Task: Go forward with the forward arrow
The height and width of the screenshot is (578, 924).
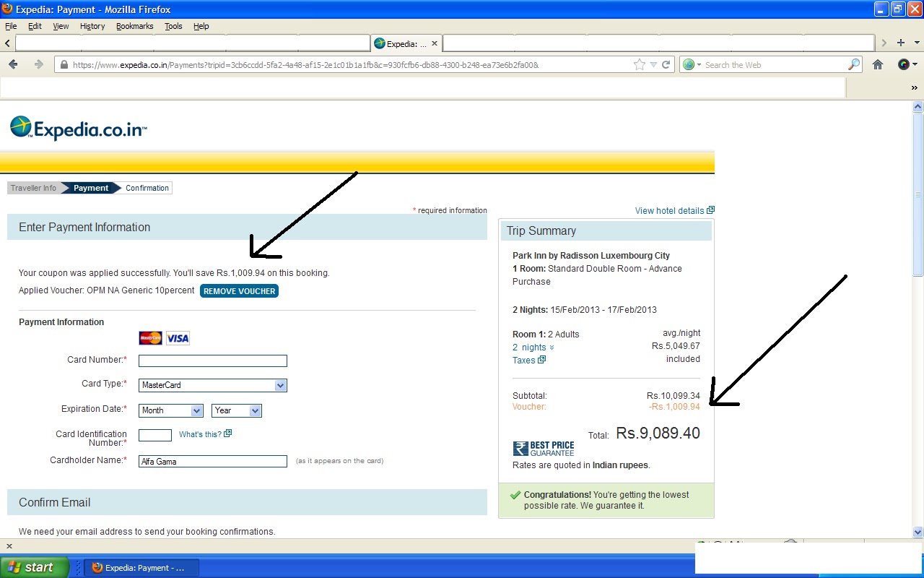Action: coord(39,64)
